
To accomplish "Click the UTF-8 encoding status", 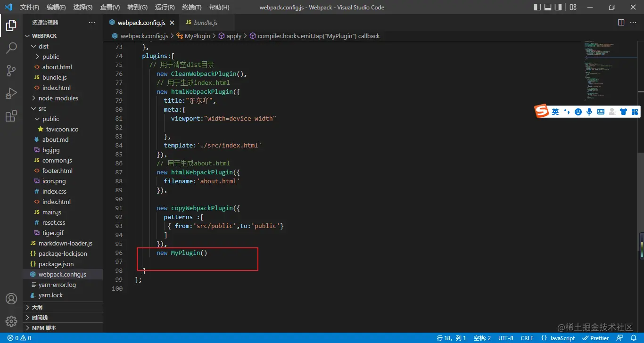I will pos(506,338).
